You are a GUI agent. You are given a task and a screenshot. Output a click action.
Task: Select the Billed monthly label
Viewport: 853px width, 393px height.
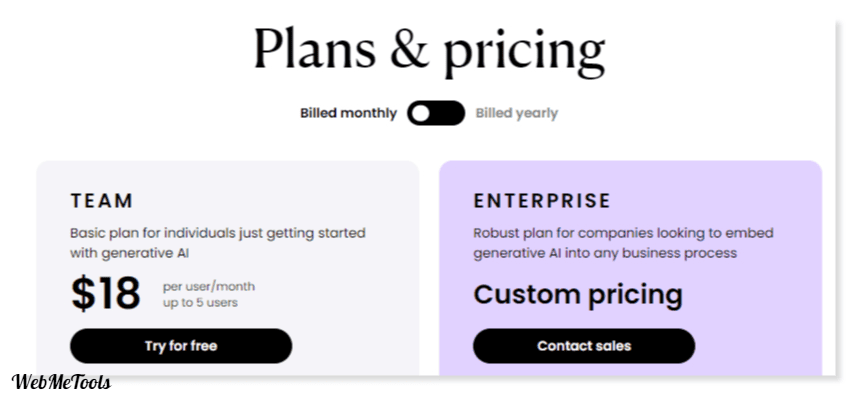click(348, 113)
